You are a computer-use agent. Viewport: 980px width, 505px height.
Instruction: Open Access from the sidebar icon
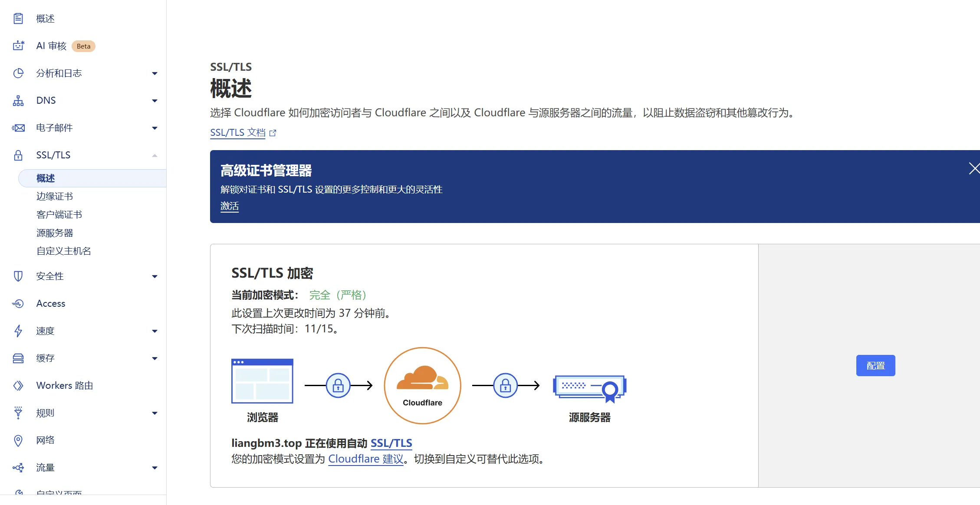pos(18,303)
